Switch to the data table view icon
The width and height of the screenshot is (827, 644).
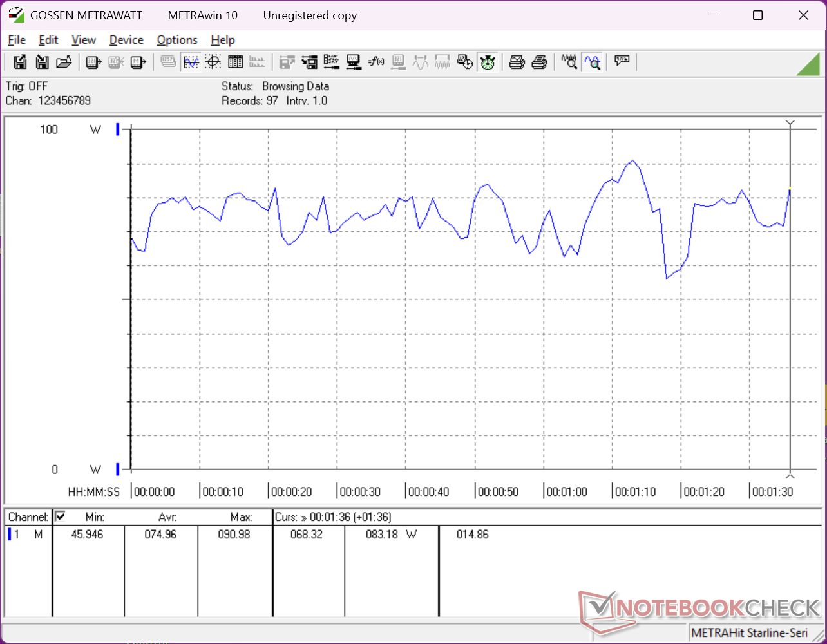click(235, 62)
